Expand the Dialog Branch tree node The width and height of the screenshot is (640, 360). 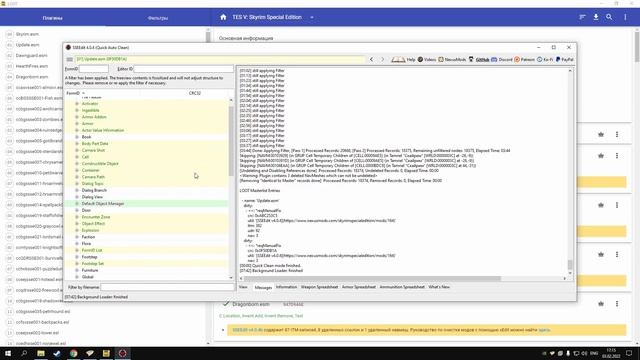point(77,190)
